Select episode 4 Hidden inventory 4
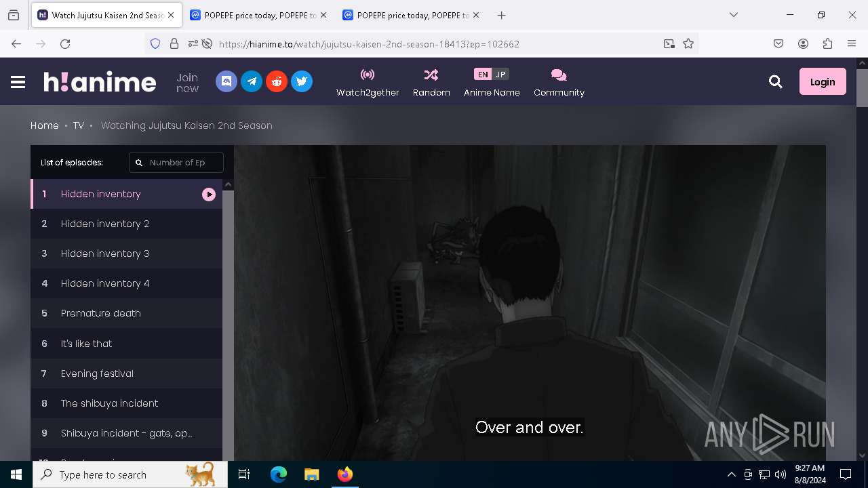The image size is (868, 488). (x=126, y=283)
